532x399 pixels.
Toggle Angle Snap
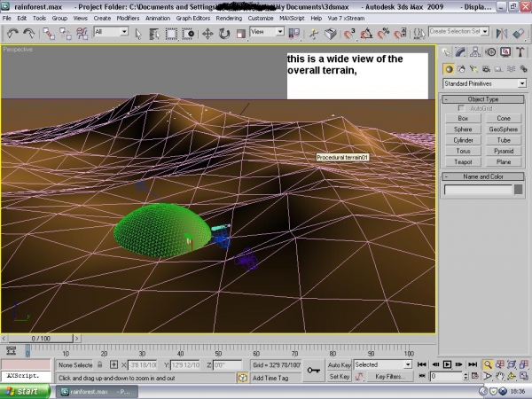[366, 34]
